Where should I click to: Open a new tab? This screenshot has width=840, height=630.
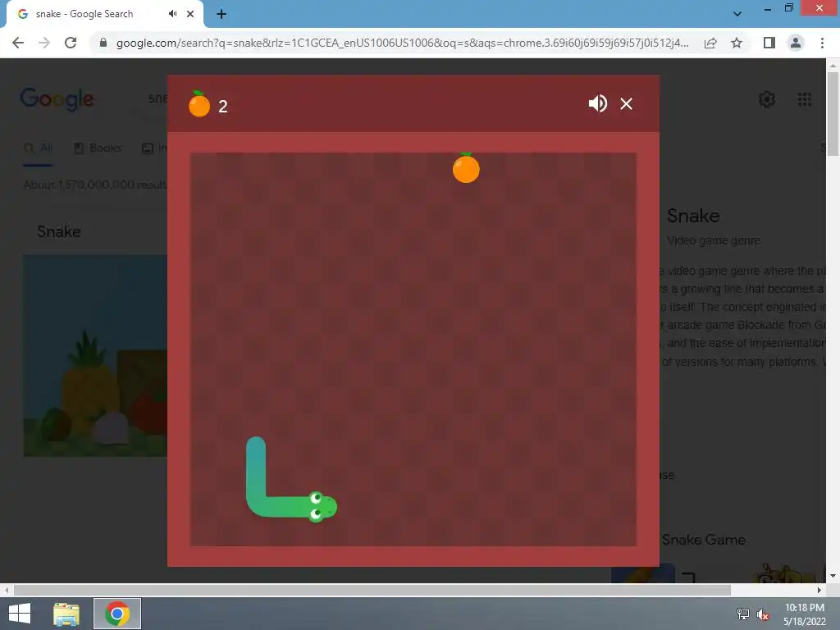221,14
